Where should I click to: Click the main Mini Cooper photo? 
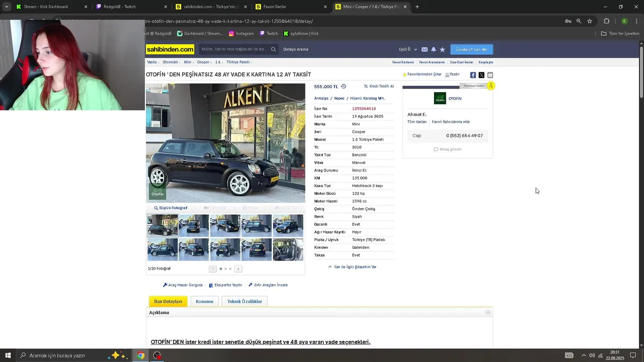(225, 143)
